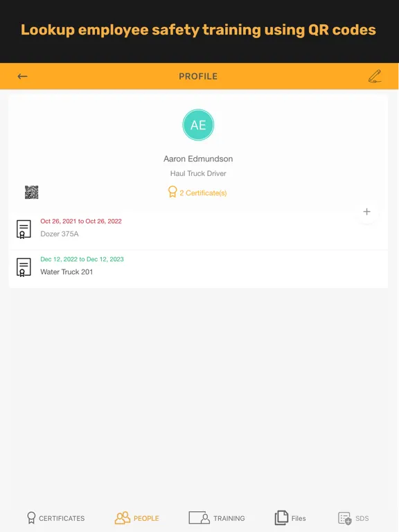Click the PROFILE header title
This screenshot has width=399, height=532.
pos(198,76)
